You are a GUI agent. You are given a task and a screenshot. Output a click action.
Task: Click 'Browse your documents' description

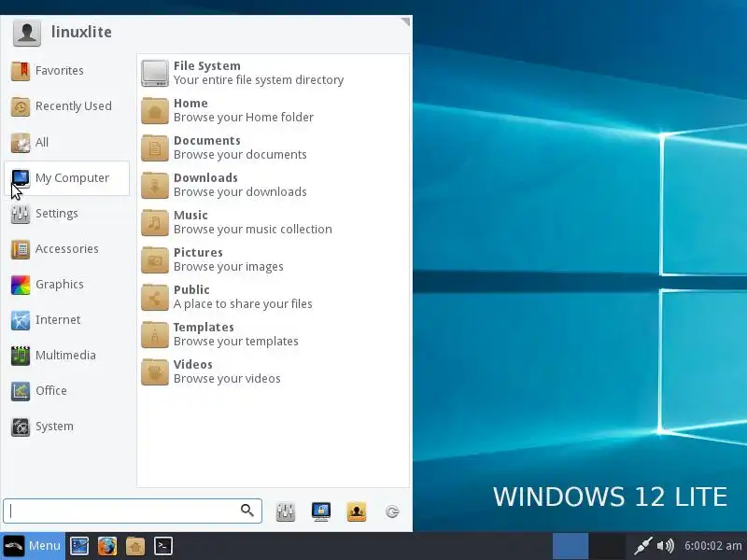coord(240,155)
